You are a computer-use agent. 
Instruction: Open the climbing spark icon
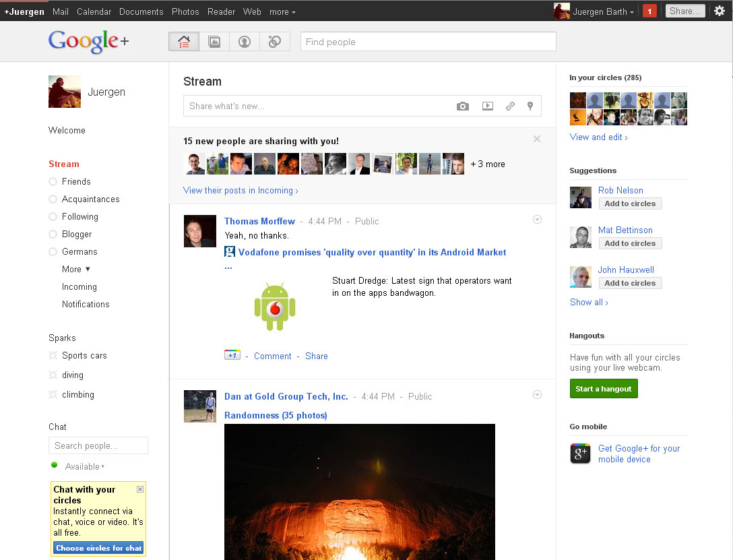click(53, 394)
